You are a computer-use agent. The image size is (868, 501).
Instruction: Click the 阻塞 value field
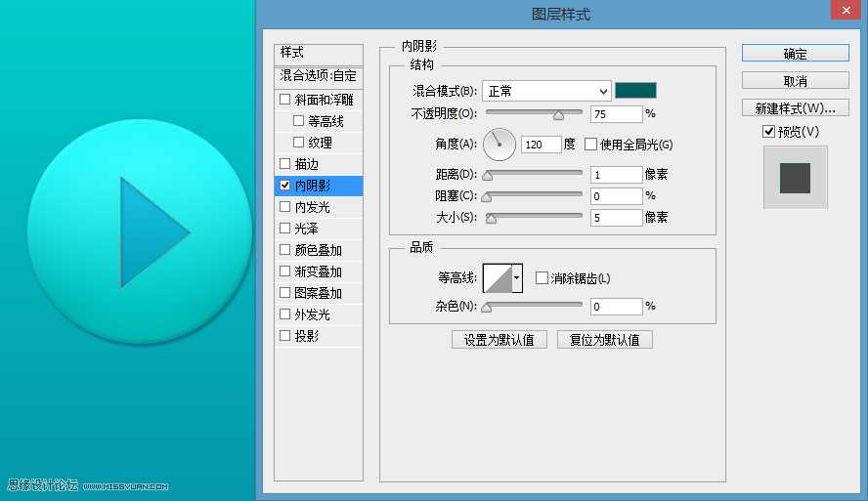[x=616, y=195]
